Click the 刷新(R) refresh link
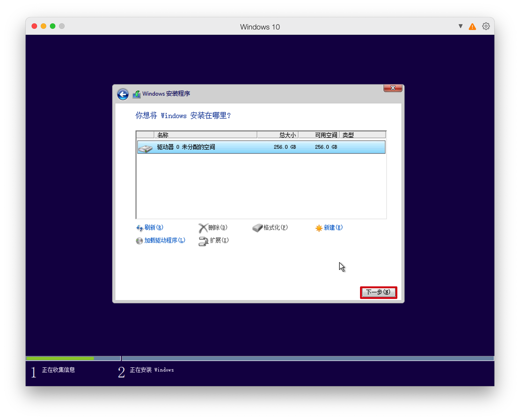Screen dimensions: 520x420 point(154,227)
